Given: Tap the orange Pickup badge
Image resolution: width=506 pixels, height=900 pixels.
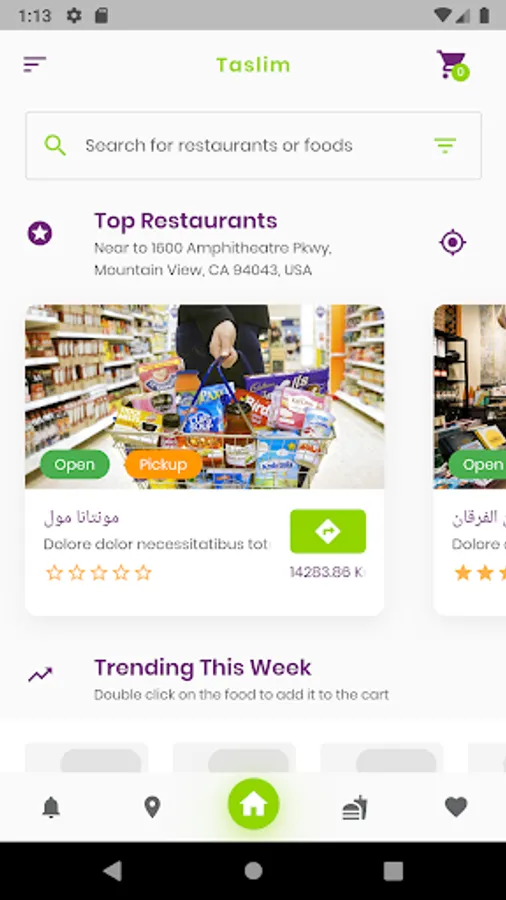Looking at the screenshot, I should click(164, 464).
